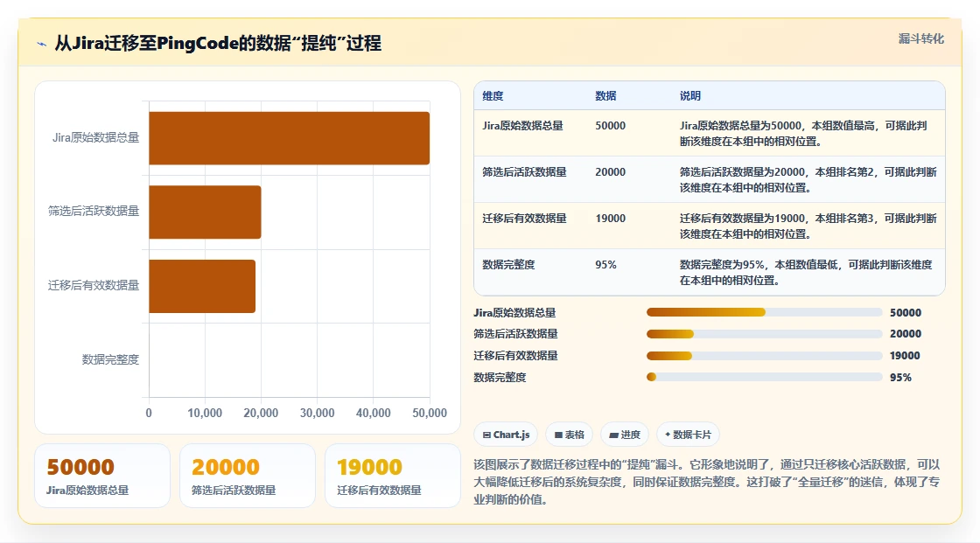Click table value 50000

pos(610,126)
